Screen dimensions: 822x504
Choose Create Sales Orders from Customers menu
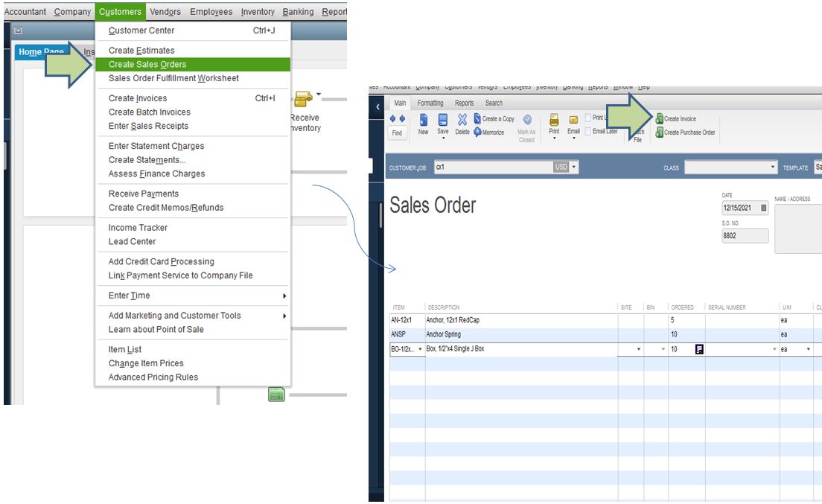coord(193,65)
